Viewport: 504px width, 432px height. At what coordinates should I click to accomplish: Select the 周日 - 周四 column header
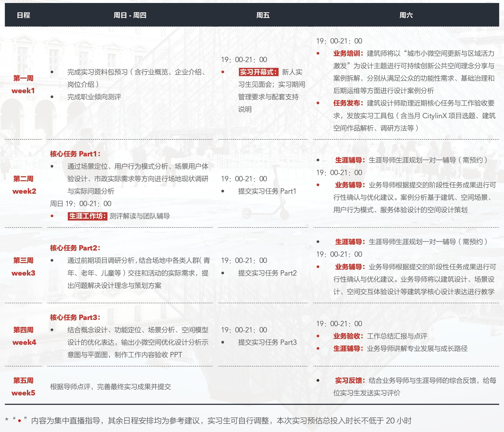(x=130, y=15)
